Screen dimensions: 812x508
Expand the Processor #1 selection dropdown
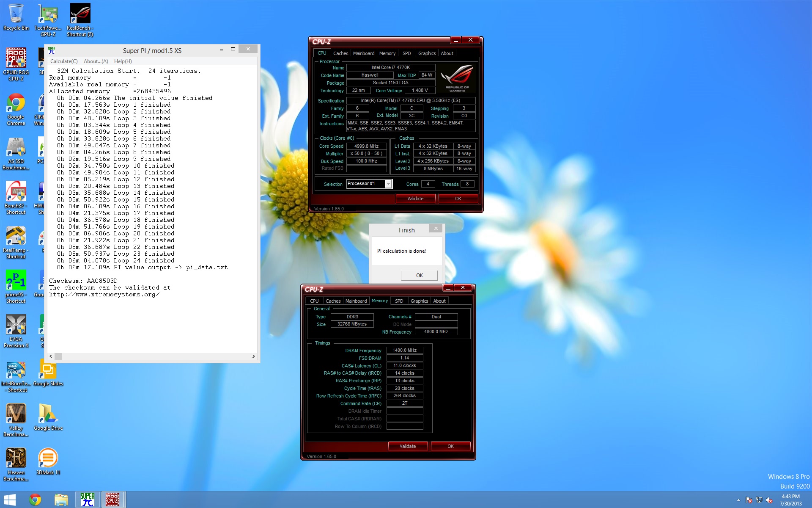click(388, 184)
